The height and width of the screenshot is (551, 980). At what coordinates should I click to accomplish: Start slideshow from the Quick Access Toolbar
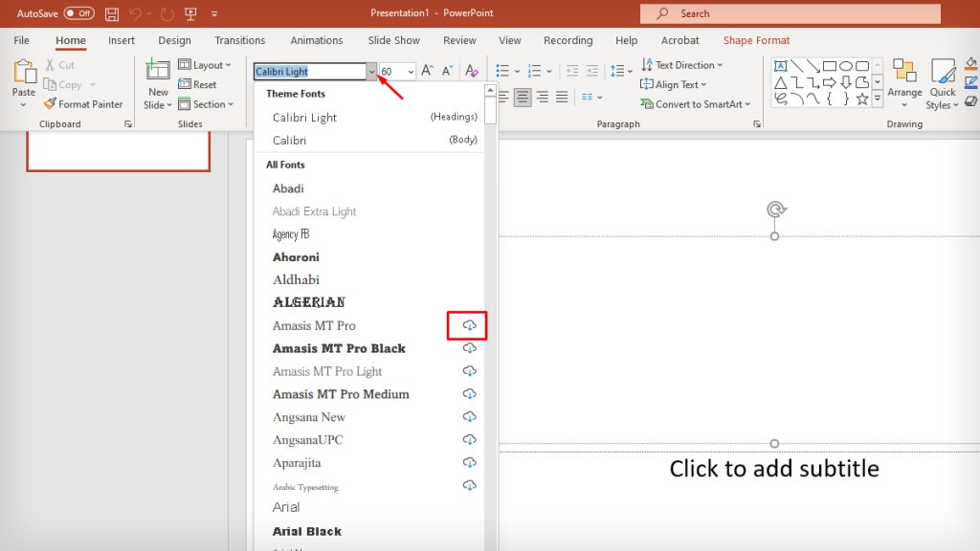click(x=190, y=13)
